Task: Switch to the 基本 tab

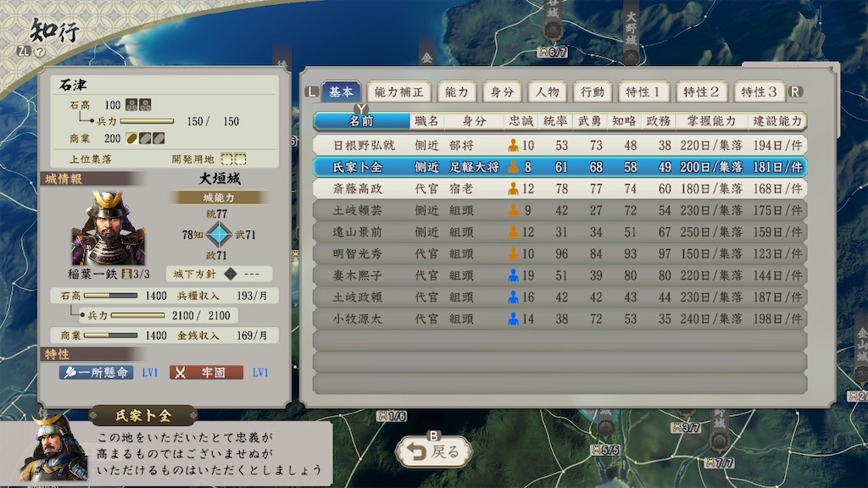Action: pyautogui.click(x=341, y=91)
